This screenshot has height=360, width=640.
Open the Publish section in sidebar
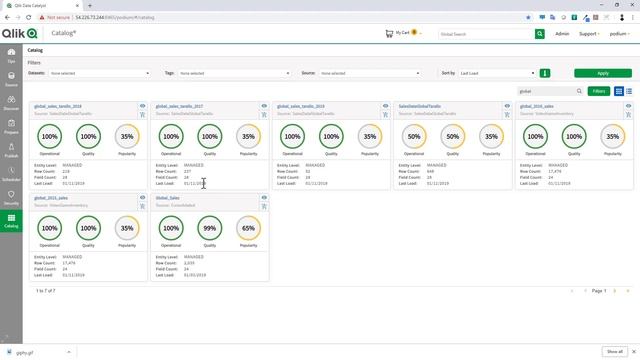click(x=11, y=150)
